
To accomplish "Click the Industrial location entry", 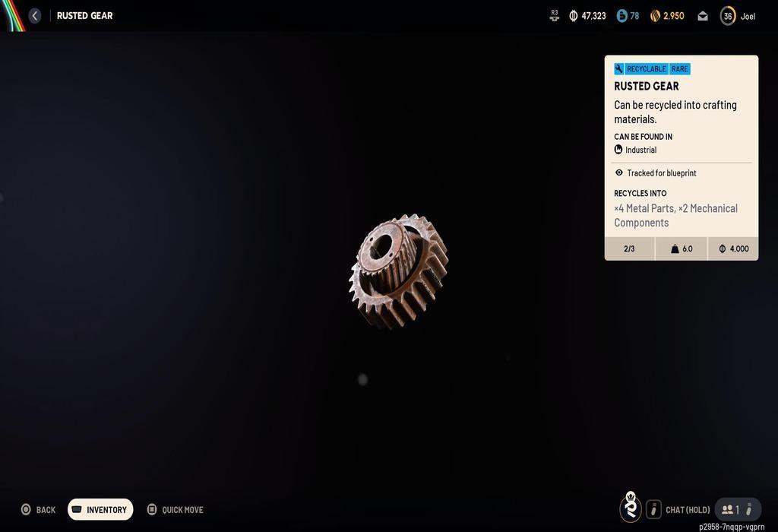I will (640, 150).
